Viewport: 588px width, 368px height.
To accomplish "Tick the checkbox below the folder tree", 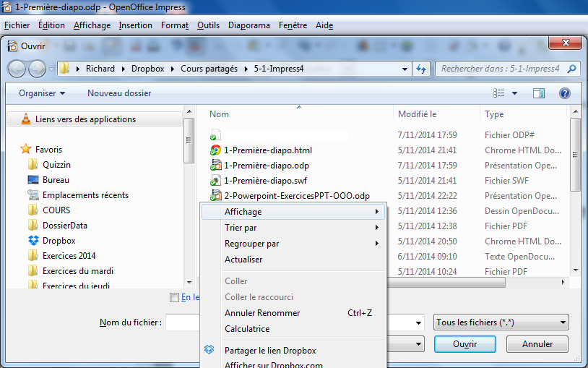I will click(x=174, y=297).
